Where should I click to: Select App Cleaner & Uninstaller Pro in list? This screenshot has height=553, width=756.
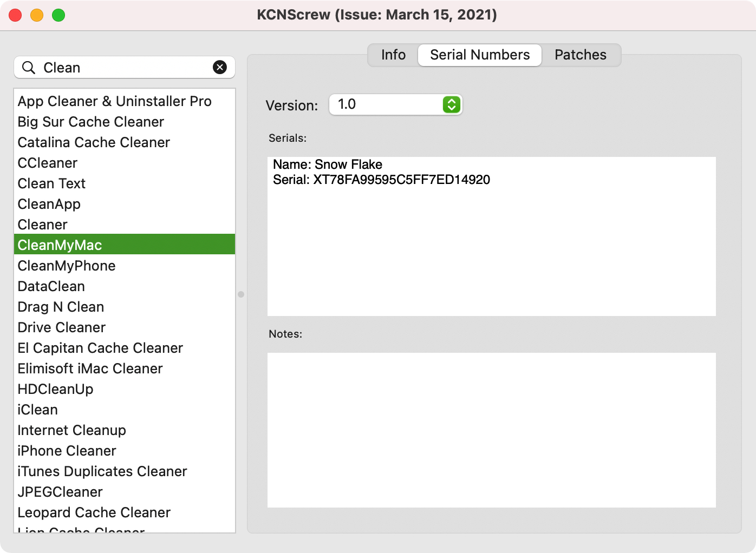[114, 101]
